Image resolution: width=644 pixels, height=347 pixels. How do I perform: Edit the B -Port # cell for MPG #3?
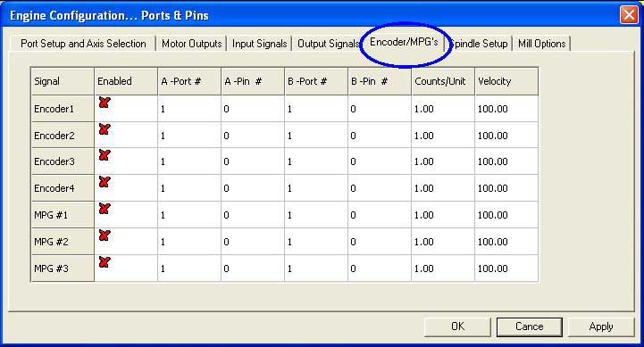tap(316, 269)
